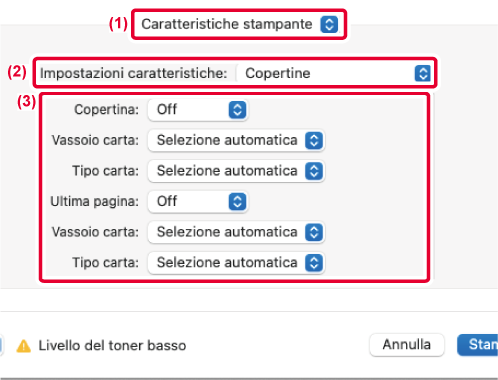Click arrows icon of Vassoio carta under Ultima pagina
This screenshot has width=498, height=380.
[314, 232]
